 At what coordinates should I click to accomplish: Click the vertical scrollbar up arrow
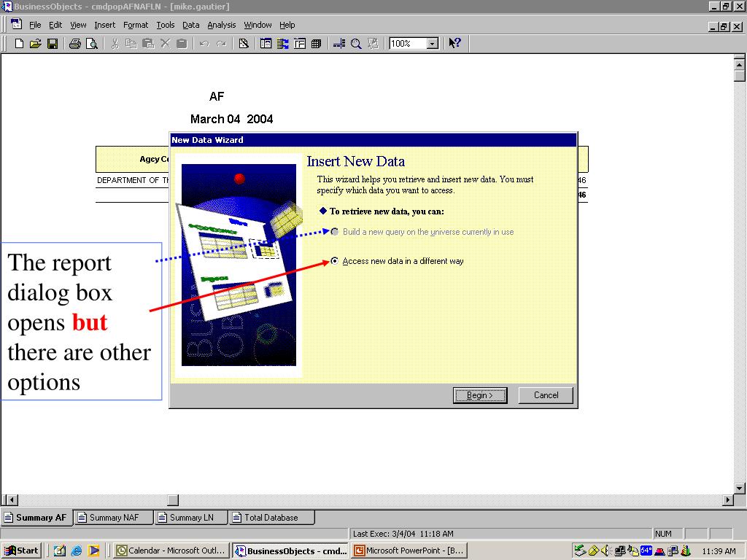740,63
